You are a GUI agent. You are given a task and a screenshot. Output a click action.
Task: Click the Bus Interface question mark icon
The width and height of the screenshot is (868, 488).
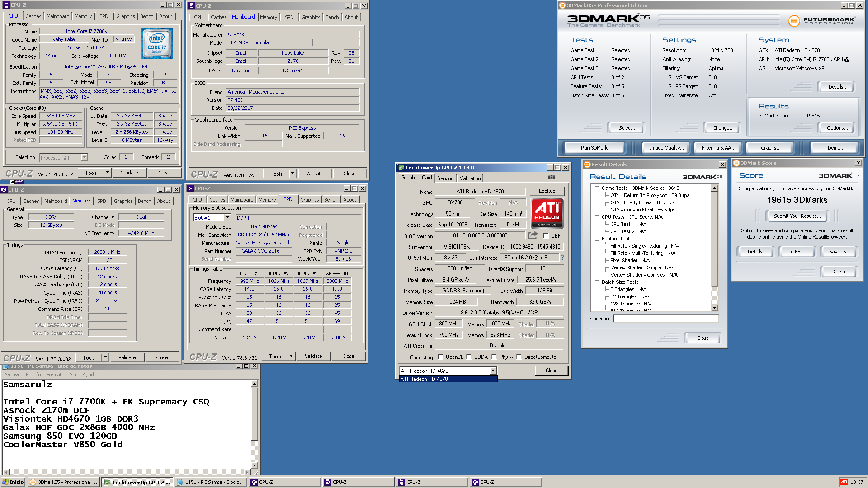point(562,258)
